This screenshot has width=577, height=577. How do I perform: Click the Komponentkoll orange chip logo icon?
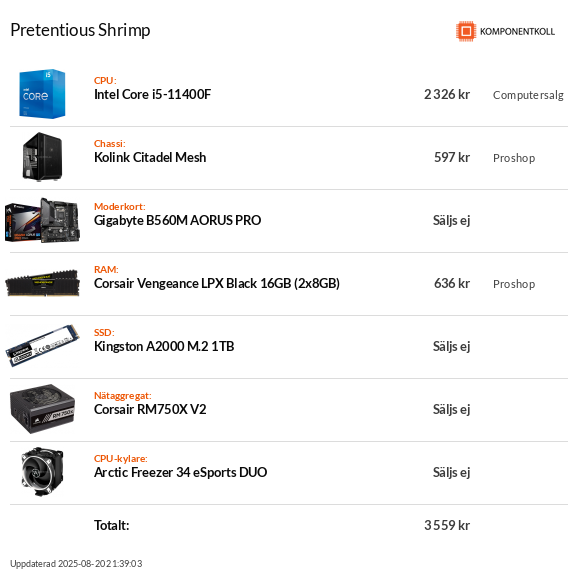[466, 31]
